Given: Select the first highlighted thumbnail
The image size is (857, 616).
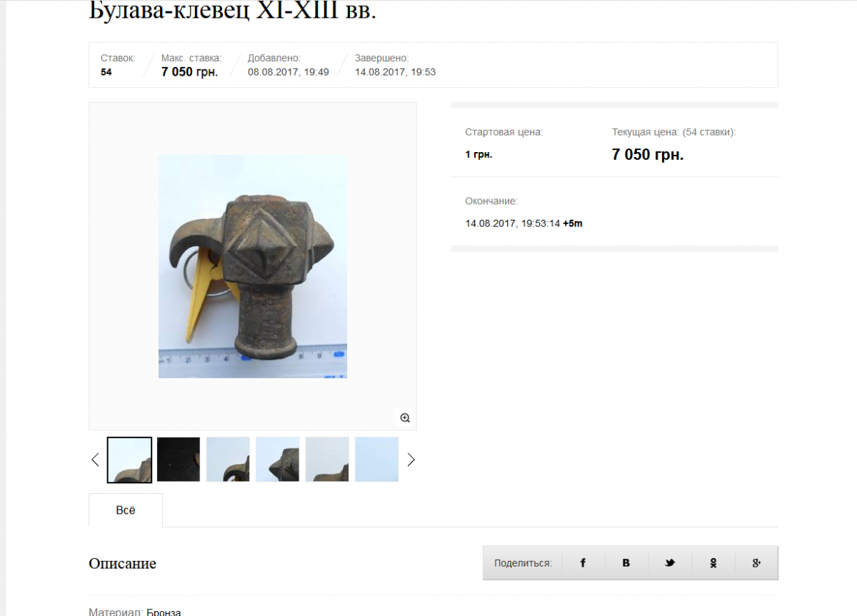Looking at the screenshot, I should (129, 460).
